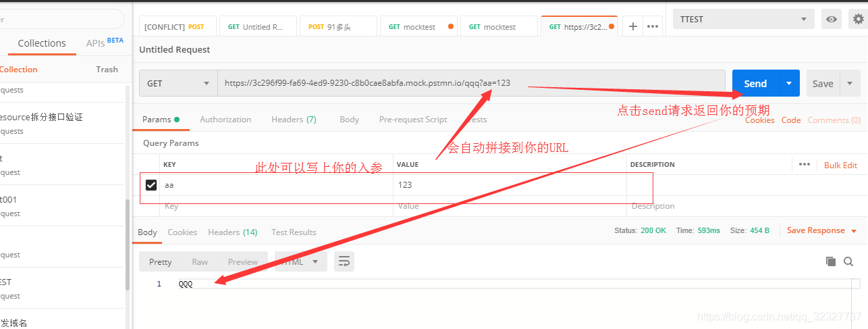The width and height of the screenshot is (868, 329).
Task: Open the response format dropdown
Action: [x=300, y=261]
